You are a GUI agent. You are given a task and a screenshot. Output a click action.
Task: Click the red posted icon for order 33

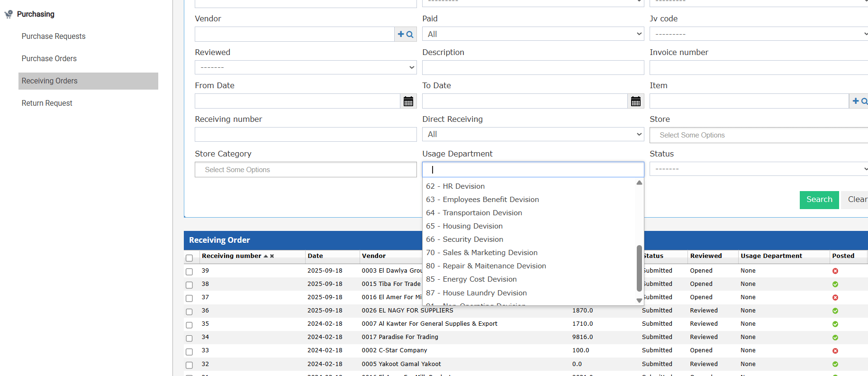click(835, 350)
